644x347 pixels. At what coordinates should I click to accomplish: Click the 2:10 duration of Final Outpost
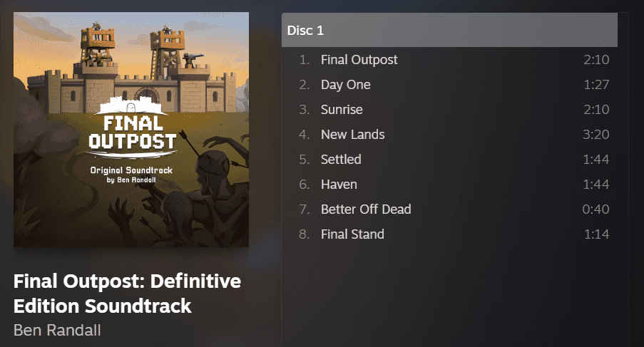click(596, 59)
